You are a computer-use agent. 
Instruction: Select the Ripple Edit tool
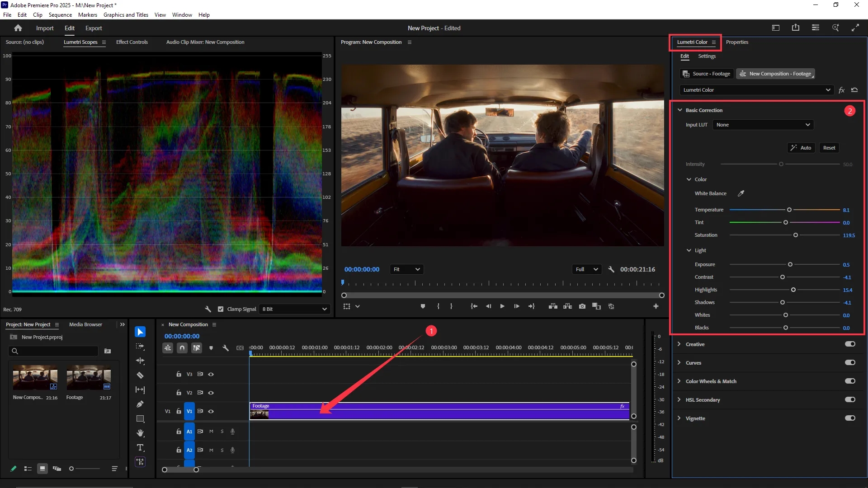140,361
